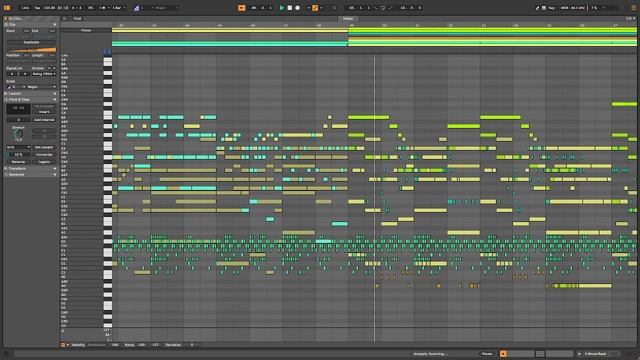Click the orange icon right of Pause
The width and height of the screenshot is (640, 360).
[x=503, y=354]
